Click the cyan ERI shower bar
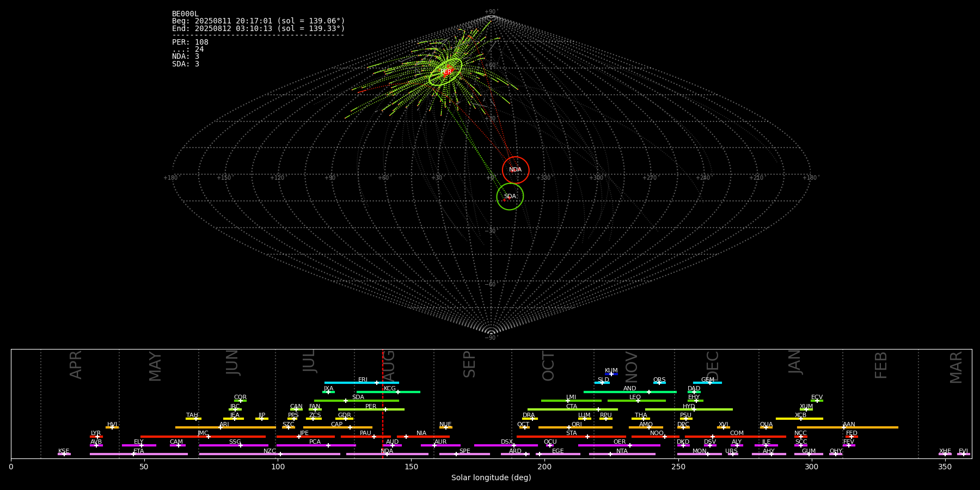 (x=362, y=383)
